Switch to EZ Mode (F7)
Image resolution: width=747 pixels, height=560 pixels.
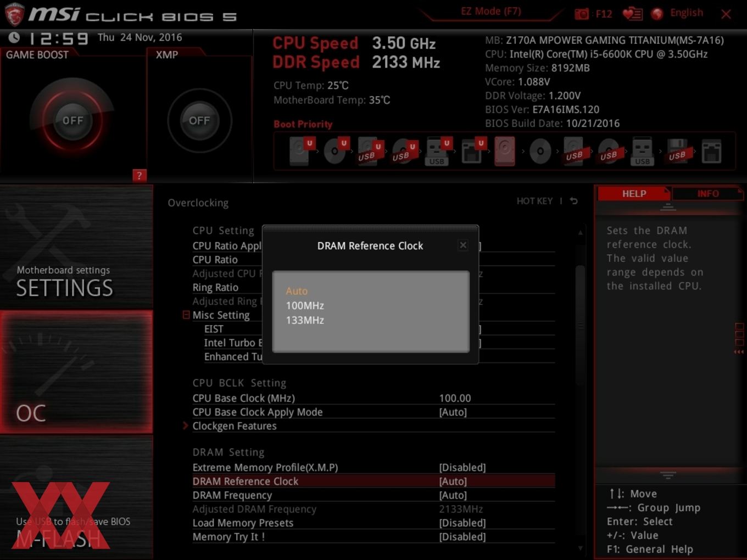click(490, 11)
